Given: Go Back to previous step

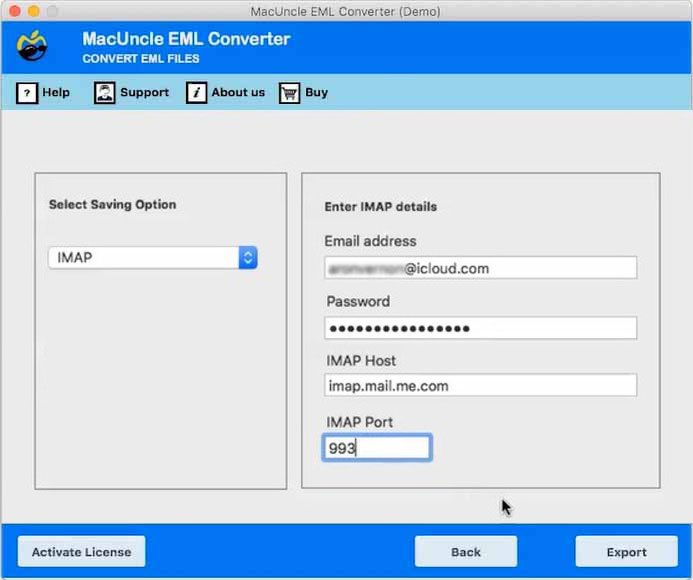Looking at the screenshot, I should [466, 552].
